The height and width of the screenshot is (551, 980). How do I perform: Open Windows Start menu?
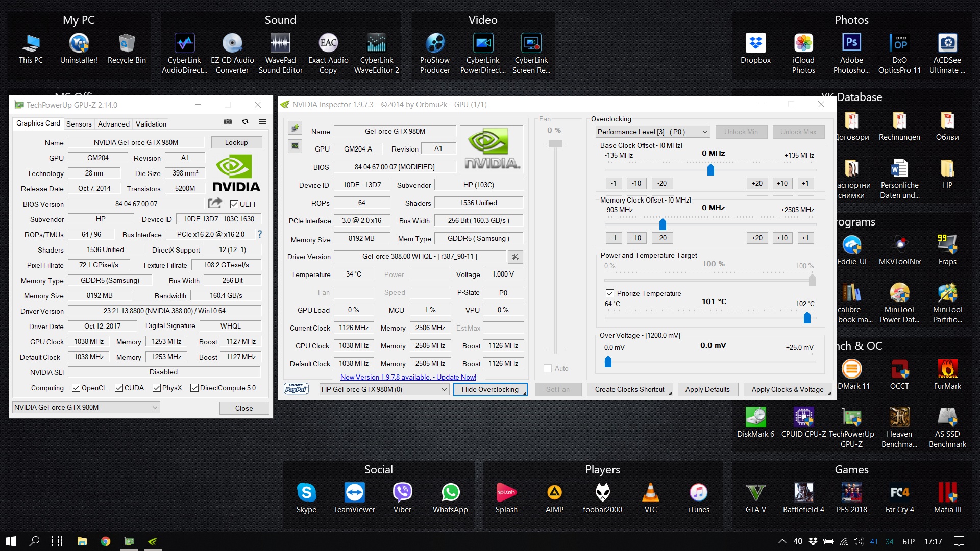pyautogui.click(x=11, y=541)
